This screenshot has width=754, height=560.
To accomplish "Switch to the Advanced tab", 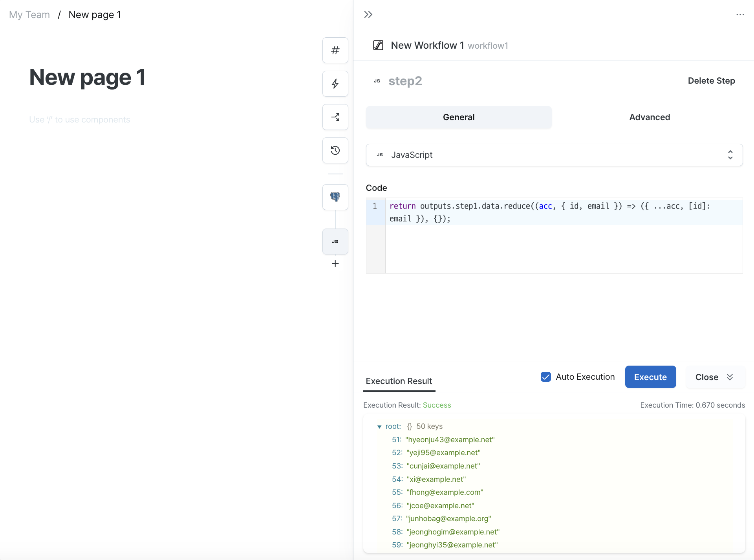I will [650, 117].
